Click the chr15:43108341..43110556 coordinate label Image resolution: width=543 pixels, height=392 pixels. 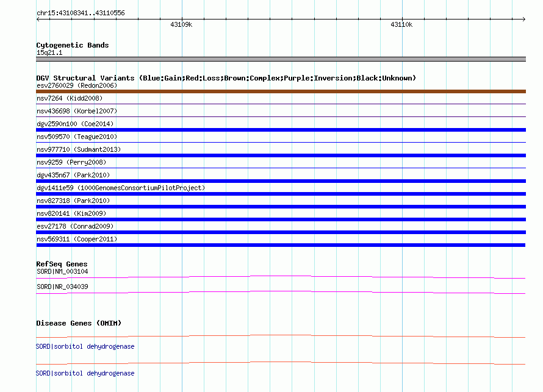pos(81,13)
